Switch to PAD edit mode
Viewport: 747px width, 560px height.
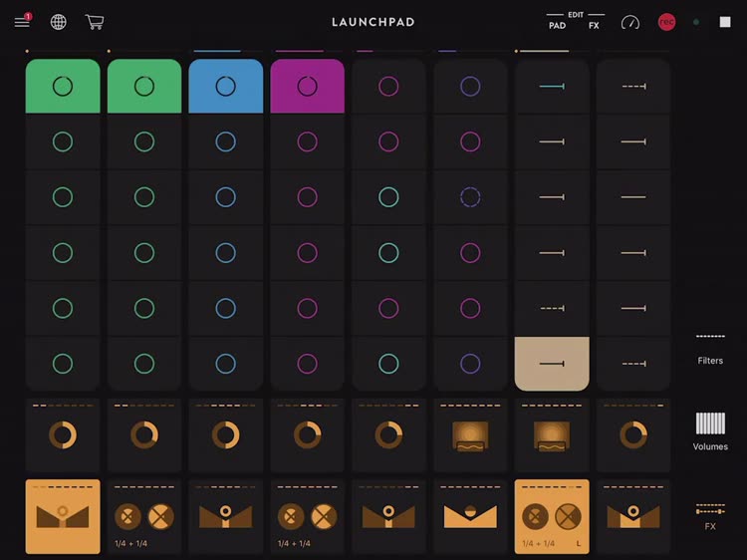(557, 25)
